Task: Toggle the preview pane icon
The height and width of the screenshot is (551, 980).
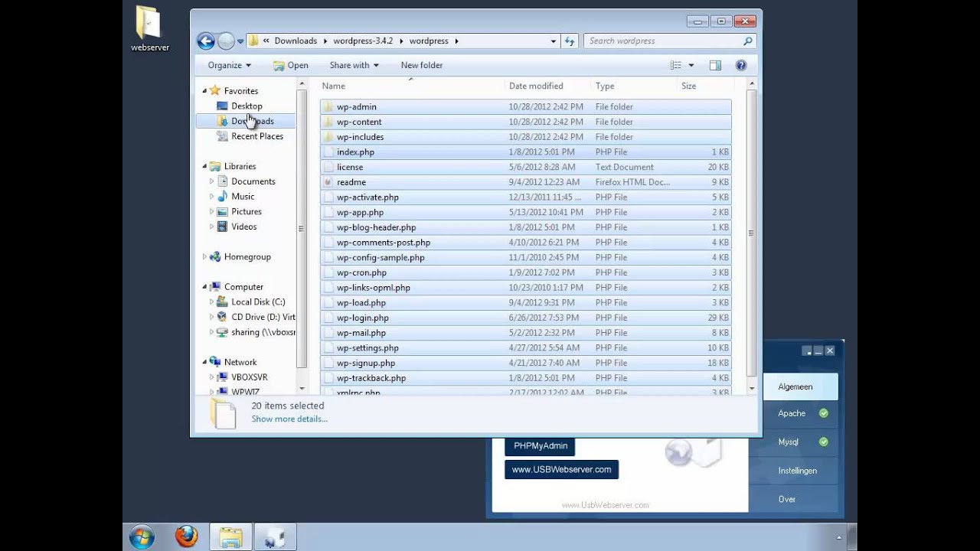Action: 715,65
